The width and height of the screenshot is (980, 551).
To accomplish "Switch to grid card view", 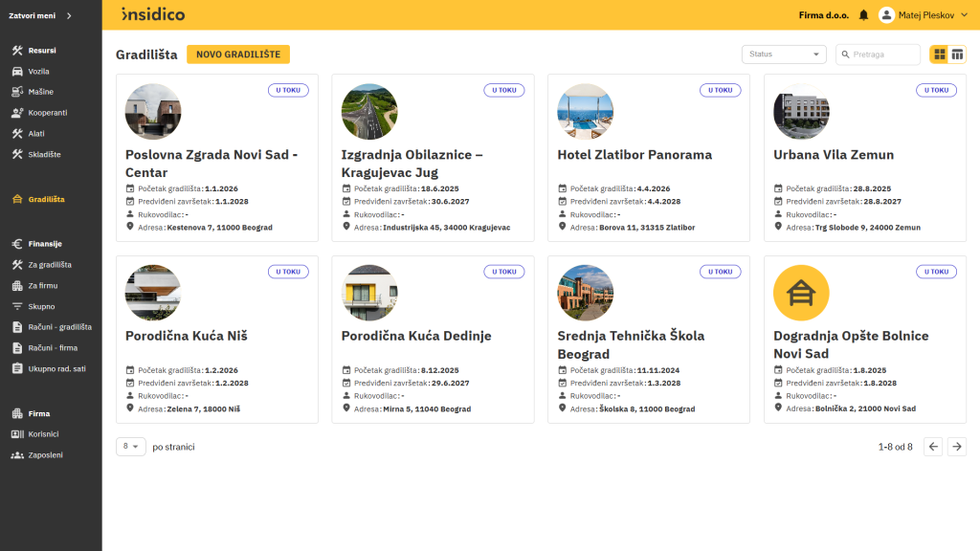I will coord(940,55).
